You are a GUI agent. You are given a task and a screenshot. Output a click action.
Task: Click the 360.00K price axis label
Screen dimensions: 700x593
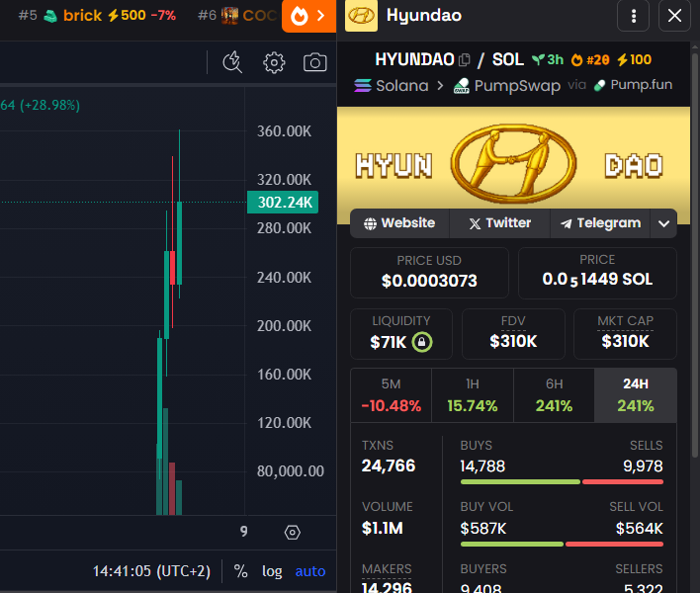click(284, 131)
